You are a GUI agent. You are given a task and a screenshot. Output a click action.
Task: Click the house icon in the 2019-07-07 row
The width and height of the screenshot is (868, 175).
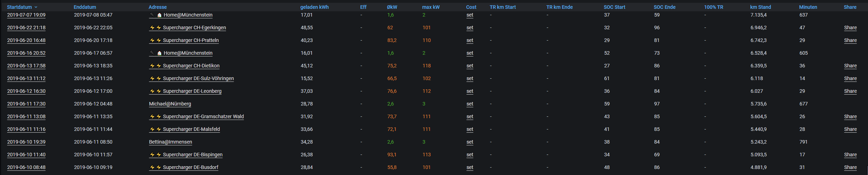[159, 15]
